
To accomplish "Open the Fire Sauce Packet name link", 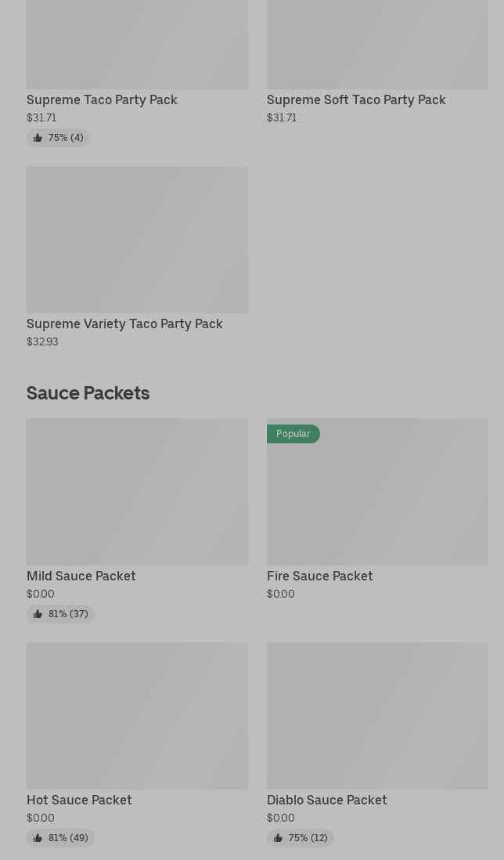I will [x=319, y=576].
